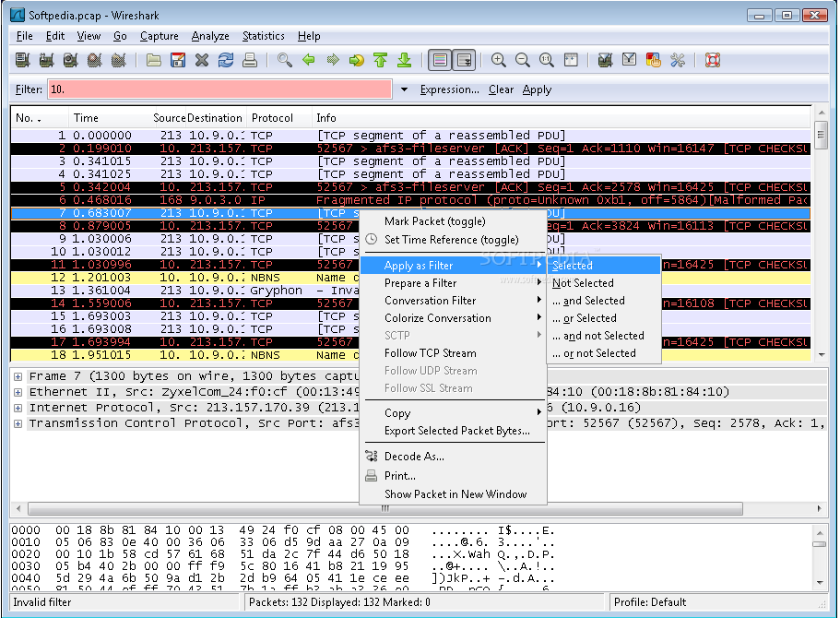Expand the Internet Protocol tree node
This screenshot has width=840, height=618.
(x=18, y=408)
